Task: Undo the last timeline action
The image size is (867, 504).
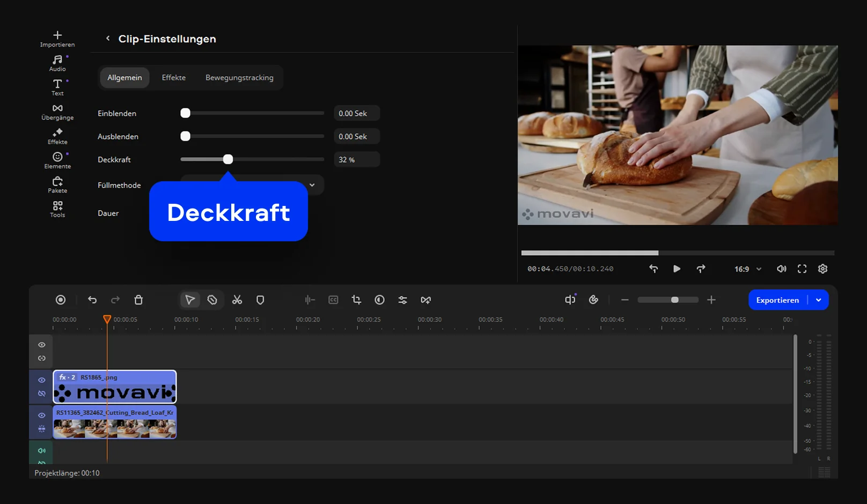Action: (92, 300)
